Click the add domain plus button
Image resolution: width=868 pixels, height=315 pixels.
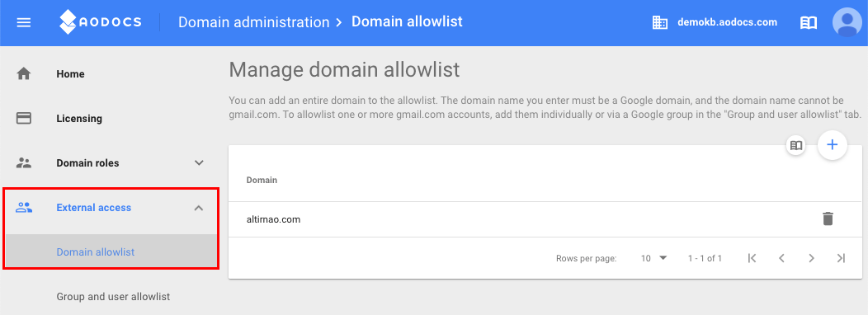coord(832,145)
